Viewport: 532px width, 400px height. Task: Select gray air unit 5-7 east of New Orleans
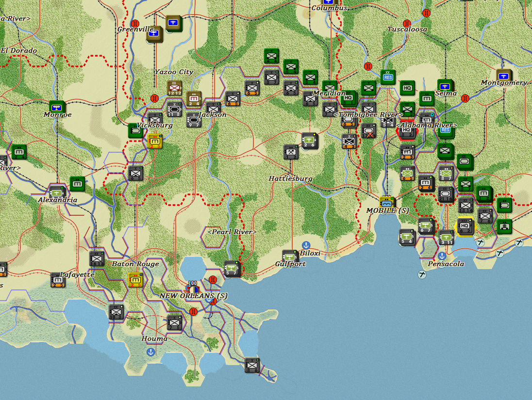point(232,268)
